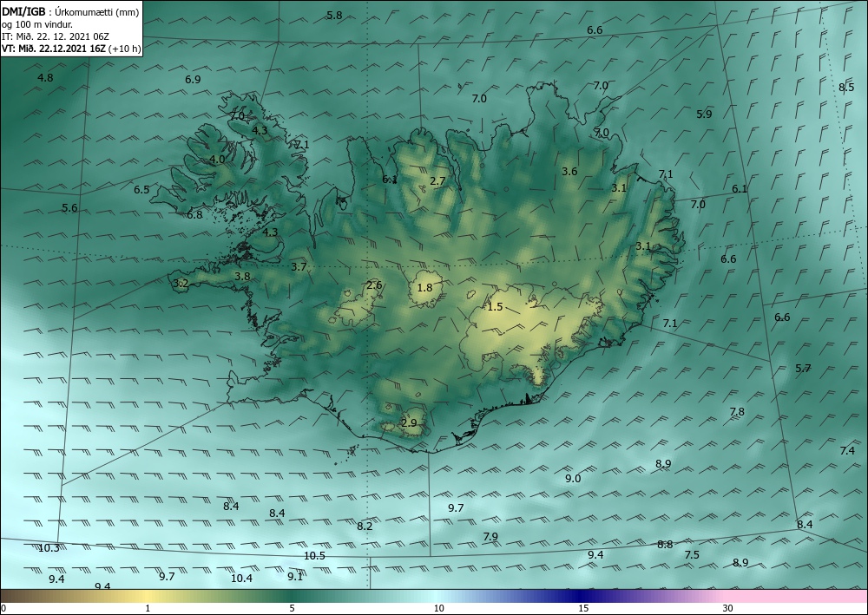Select the 8.2 value south of Iceland
This screenshot has width=868, height=615.
pos(365,527)
